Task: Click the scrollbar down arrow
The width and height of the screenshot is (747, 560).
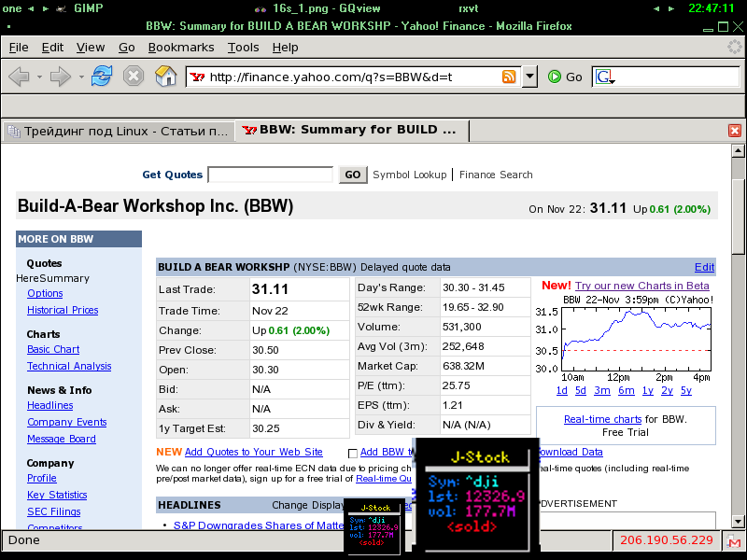Action: pos(738,522)
